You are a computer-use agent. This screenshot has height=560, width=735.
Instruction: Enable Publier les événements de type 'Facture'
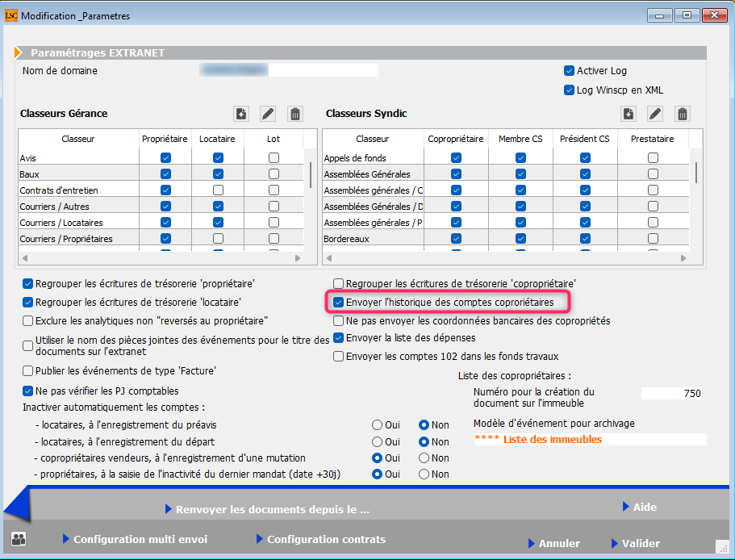pyautogui.click(x=28, y=371)
